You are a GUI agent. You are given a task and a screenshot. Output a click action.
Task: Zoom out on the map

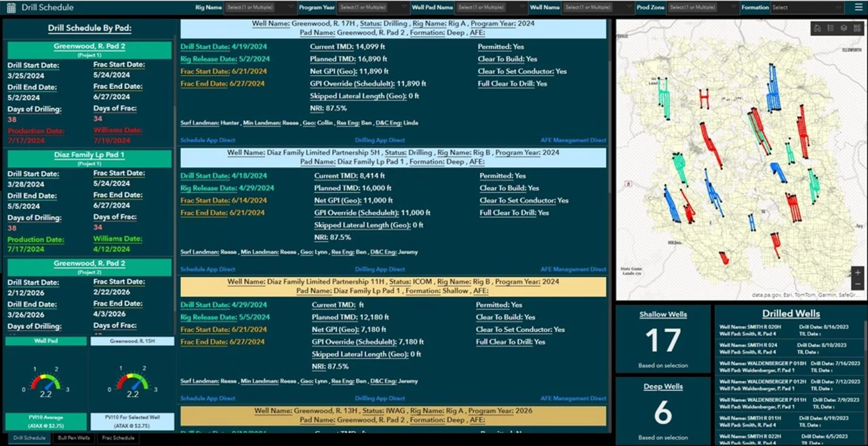858,284
